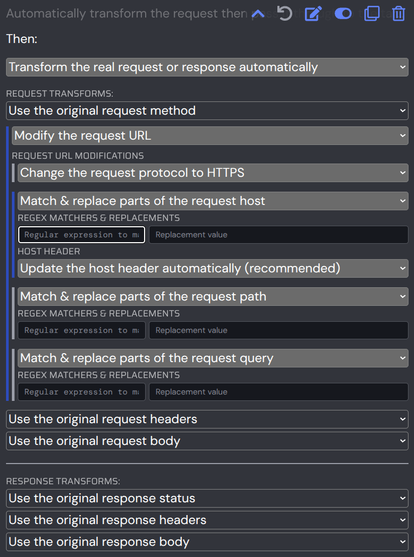Image resolution: width=414 pixels, height=557 pixels.
Task: Open the 'Match & replace parts of the request host' dropdown
Action: click(x=213, y=201)
